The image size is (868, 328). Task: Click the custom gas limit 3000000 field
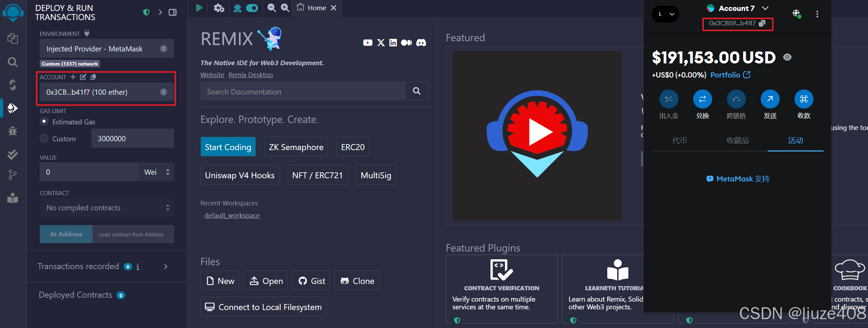pos(133,138)
